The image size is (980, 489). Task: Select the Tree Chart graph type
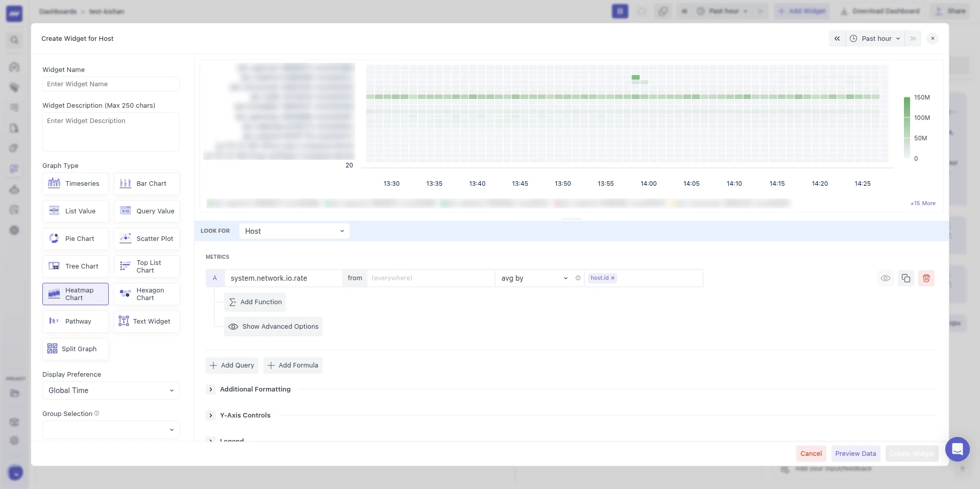click(75, 266)
